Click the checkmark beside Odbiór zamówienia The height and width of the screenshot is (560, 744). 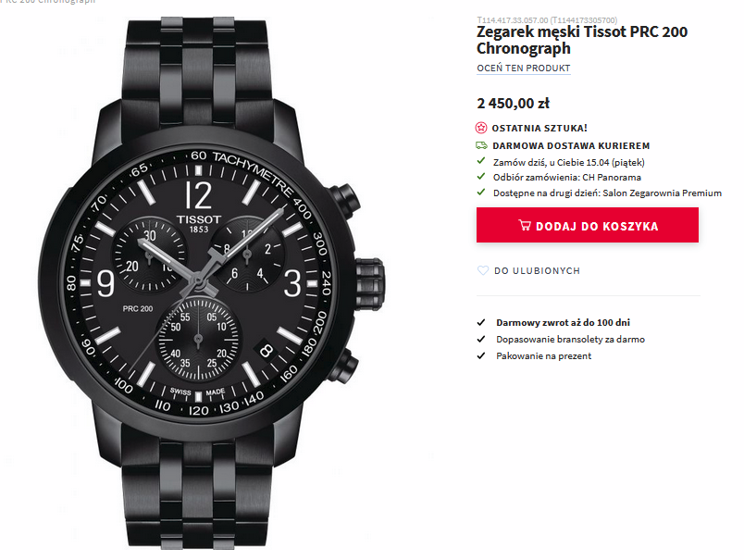pos(480,177)
